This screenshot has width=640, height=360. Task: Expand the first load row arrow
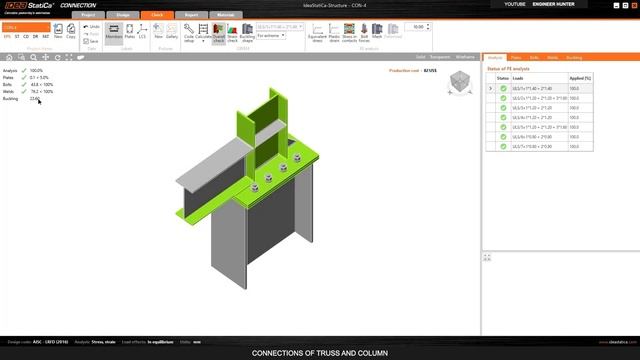tap(491, 89)
